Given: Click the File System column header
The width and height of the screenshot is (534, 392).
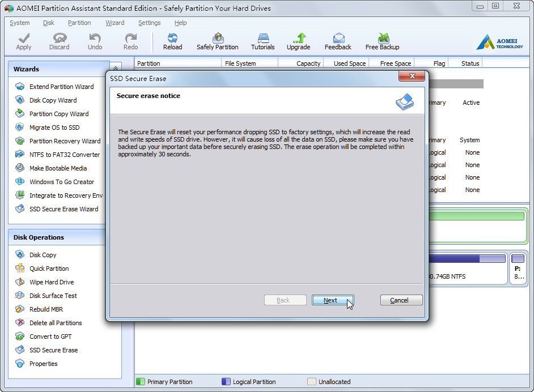Looking at the screenshot, I should coord(249,63).
